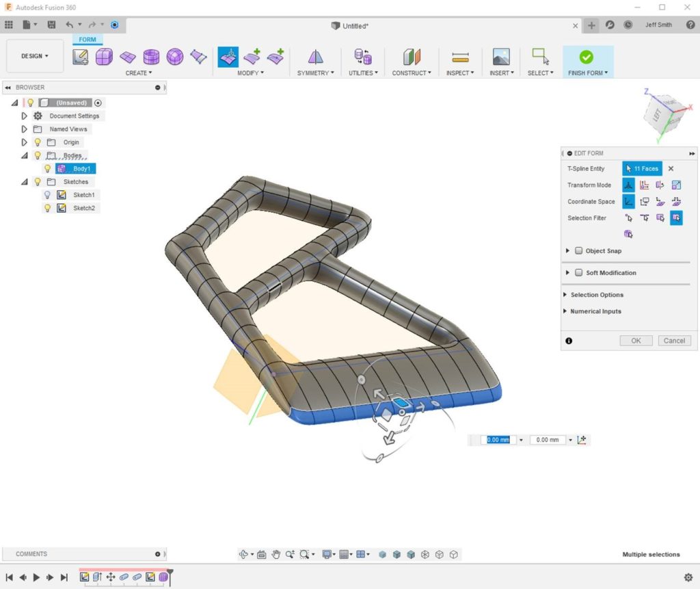This screenshot has width=700, height=589.
Task: Click the Symmetry mirror icon
Action: [x=315, y=57]
